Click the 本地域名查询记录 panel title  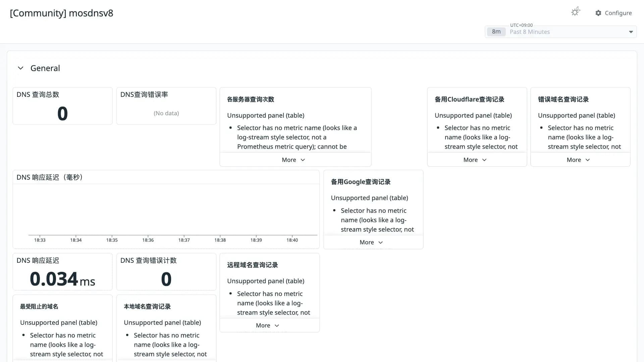pyautogui.click(x=147, y=306)
